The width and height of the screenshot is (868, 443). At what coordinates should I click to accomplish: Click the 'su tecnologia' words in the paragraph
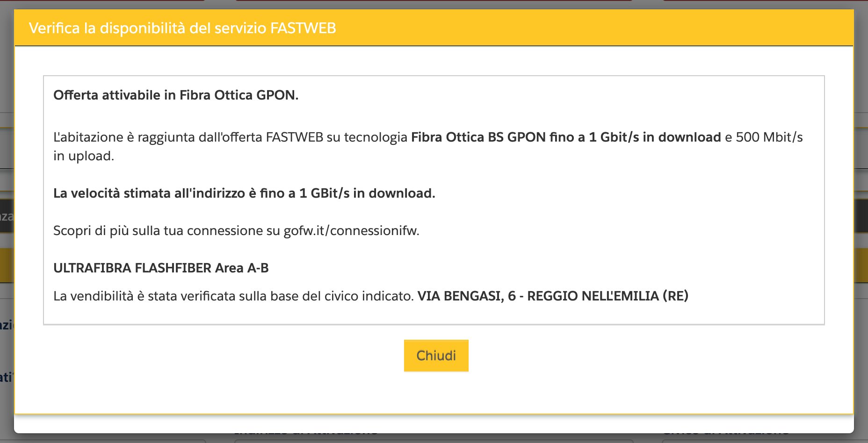[x=367, y=137]
